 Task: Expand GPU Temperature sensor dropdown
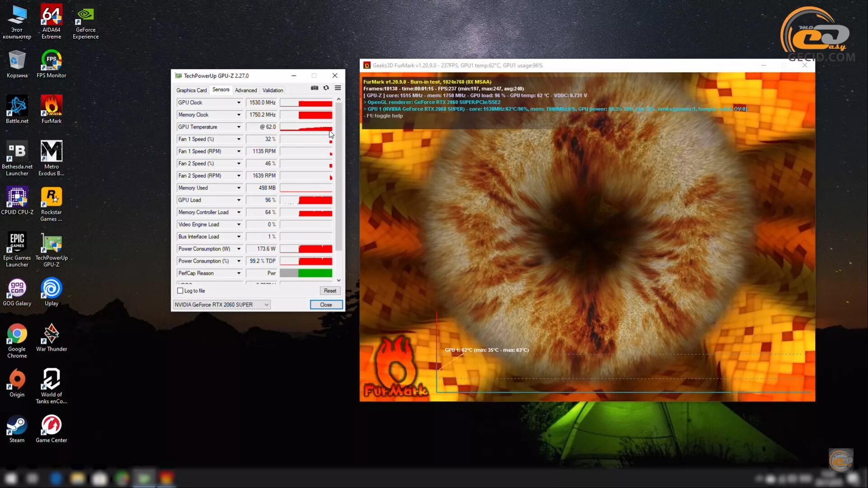coord(239,127)
